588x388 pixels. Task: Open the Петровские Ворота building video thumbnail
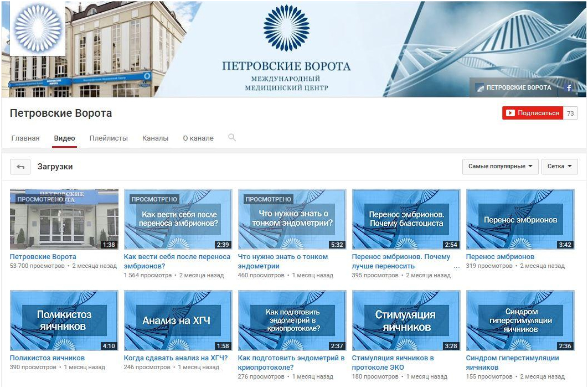[x=64, y=219]
